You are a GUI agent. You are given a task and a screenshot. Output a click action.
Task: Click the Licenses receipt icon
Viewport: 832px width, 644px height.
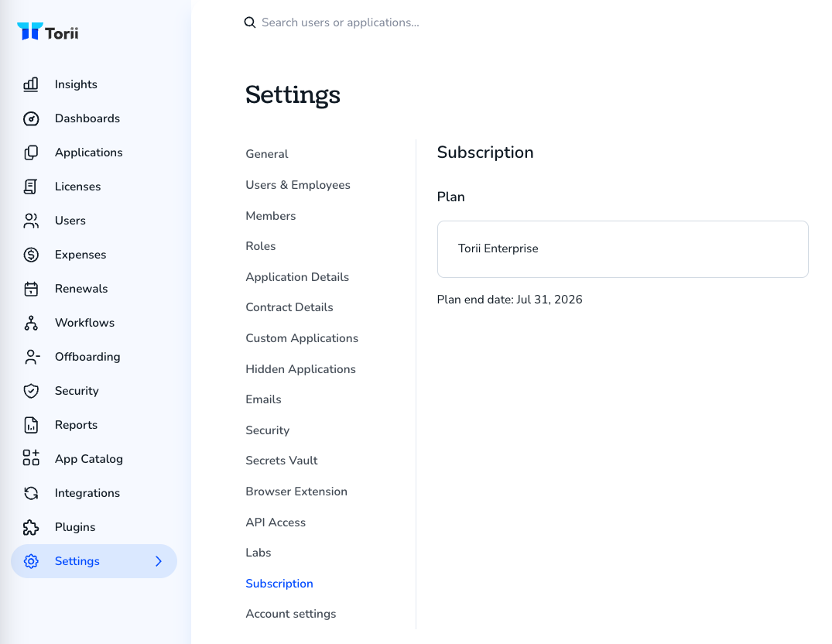point(31,187)
